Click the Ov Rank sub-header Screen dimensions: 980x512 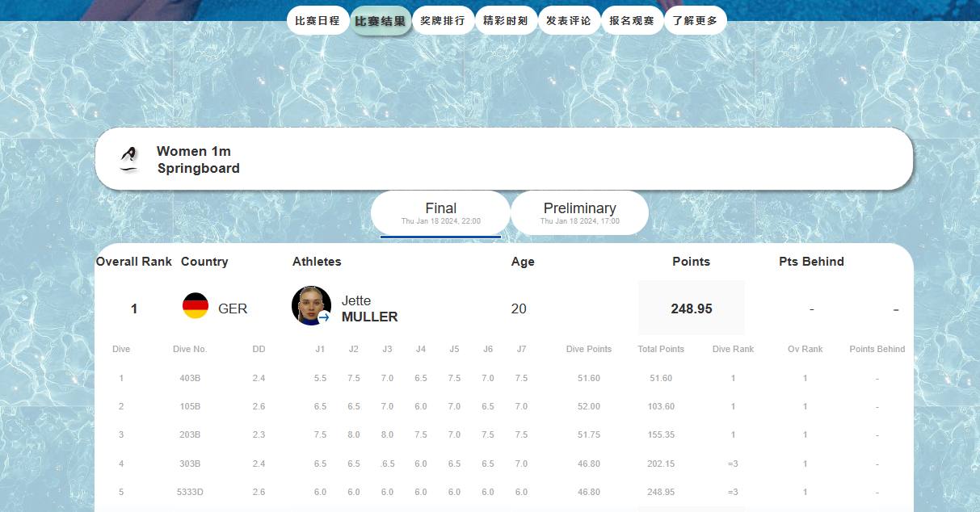(x=805, y=349)
